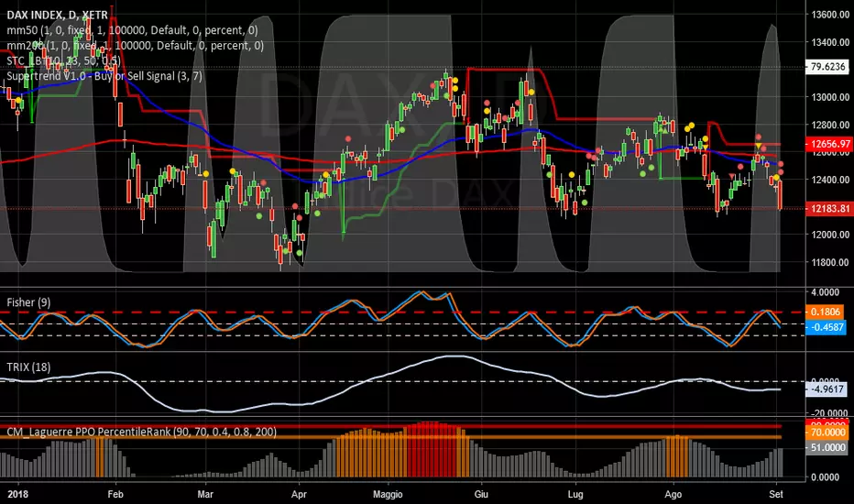The width and height of the screenshot is (854, 504).
Task: Click the 12400.00 price axis value
Action: [830, 180]
